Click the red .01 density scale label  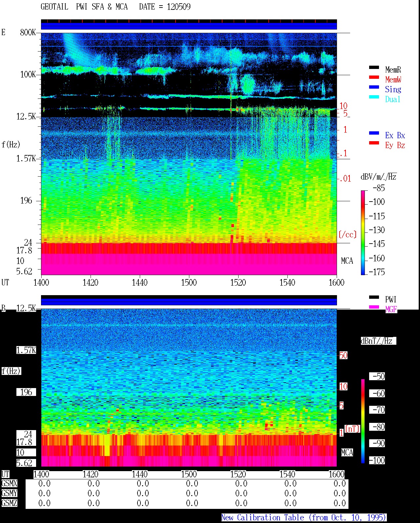tap(345, 179)
